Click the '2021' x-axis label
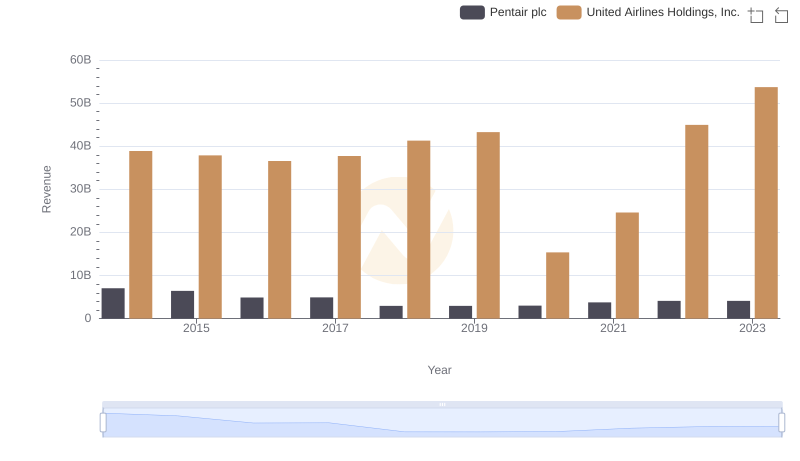The width and height of the screenshot is (800, 461). point(613,328)
